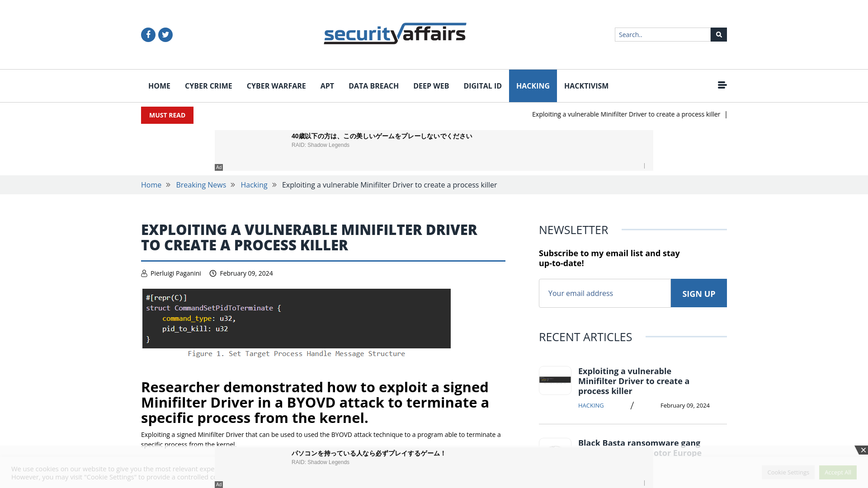Click the Facebook icon
868x488 pixels.
[148, 34]
